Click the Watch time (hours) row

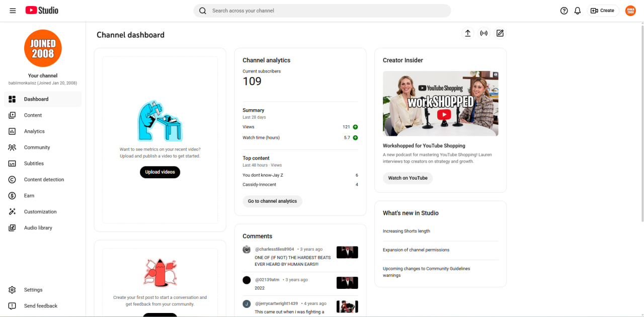tap(300, 137)
